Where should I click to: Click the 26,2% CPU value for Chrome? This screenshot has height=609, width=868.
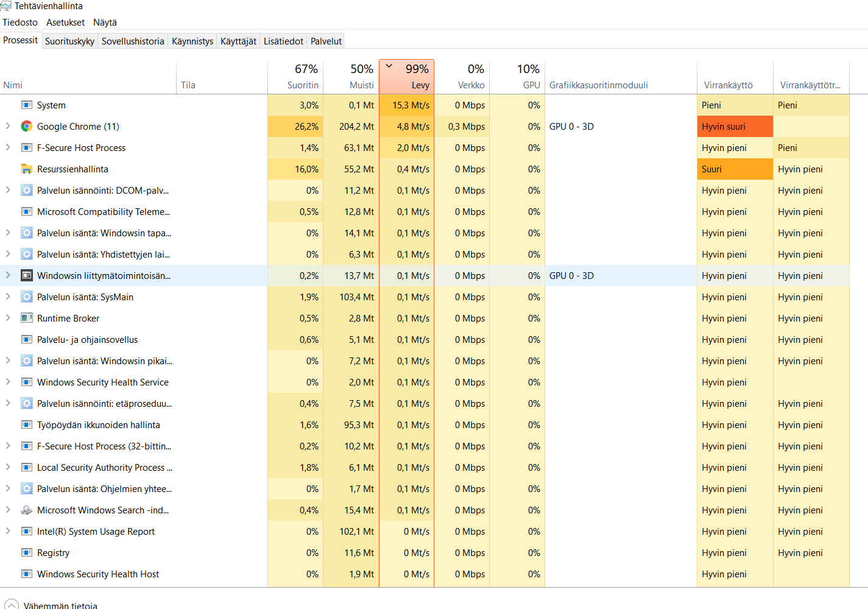[x=295, y=127]
